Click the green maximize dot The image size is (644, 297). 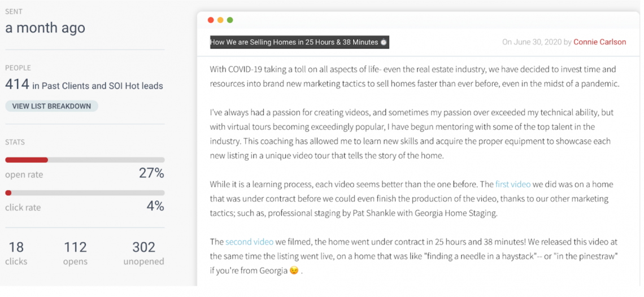[230, 20]
